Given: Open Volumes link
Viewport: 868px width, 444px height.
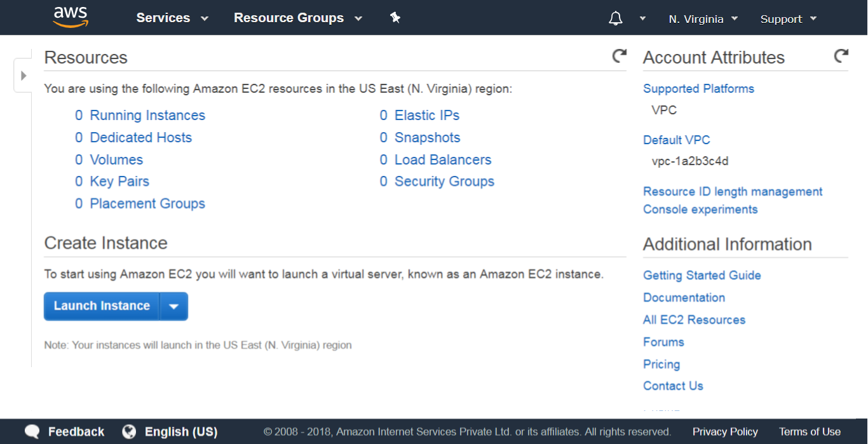Looking at the screenshot, I should pos(116,160).
